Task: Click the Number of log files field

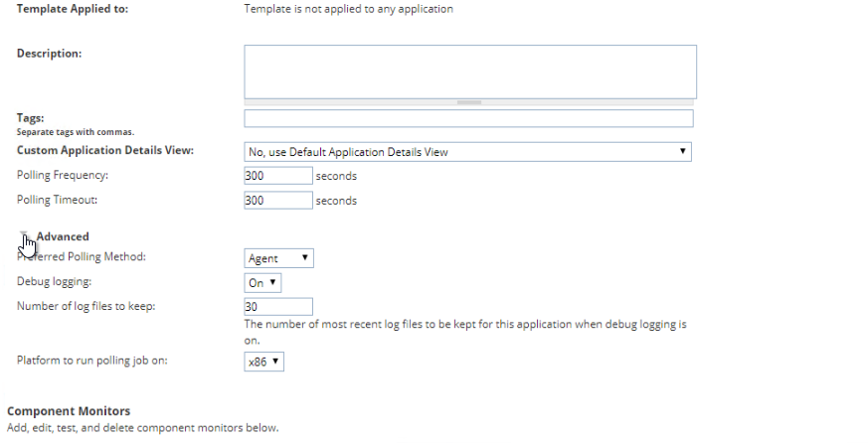Action: (x=277, y=306)
